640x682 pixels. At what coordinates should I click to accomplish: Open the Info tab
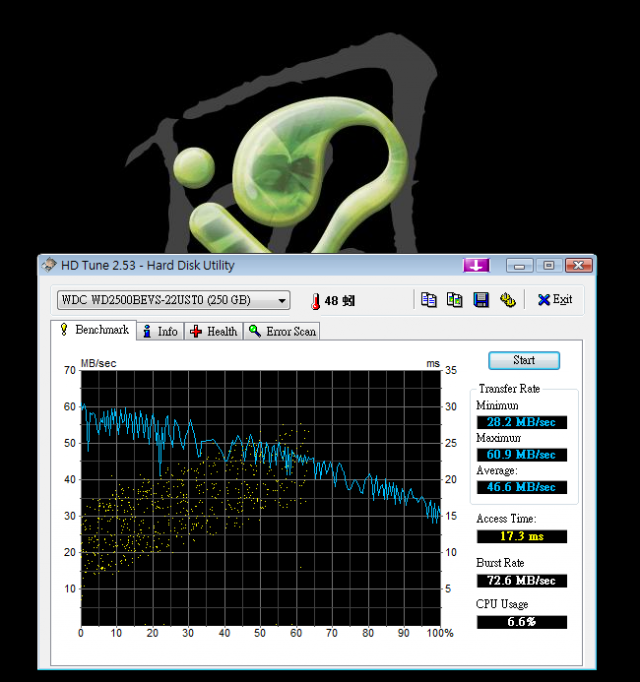[161, 331]
